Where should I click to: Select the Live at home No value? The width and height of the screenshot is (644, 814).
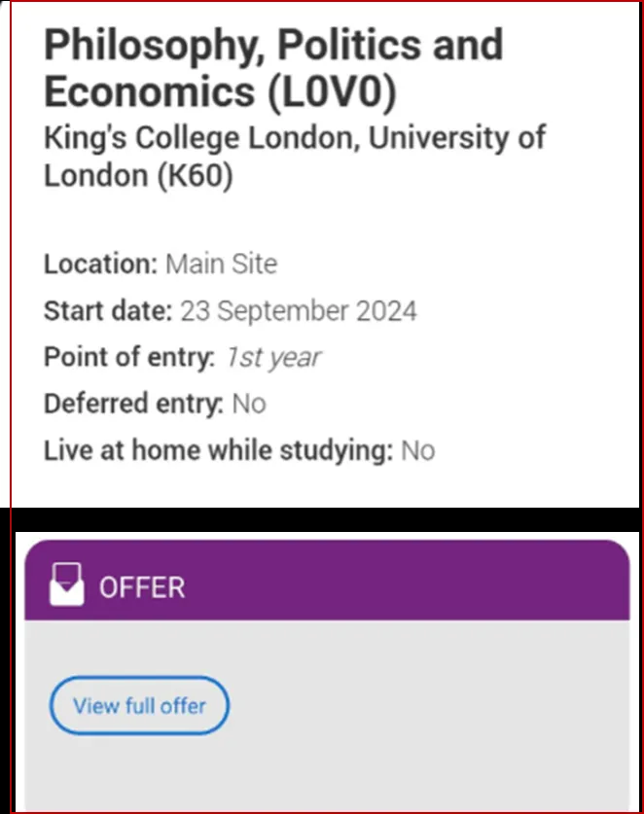click(x=418, y=450)
